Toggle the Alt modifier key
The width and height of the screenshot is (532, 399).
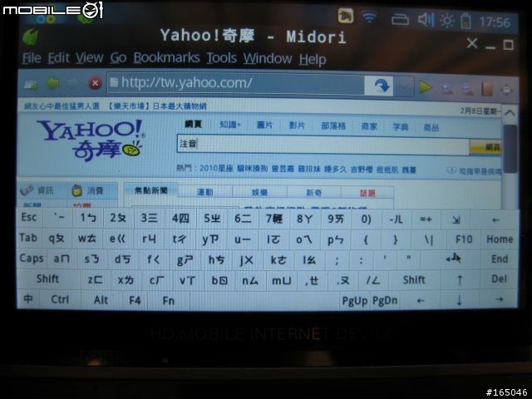pos(101,300)
